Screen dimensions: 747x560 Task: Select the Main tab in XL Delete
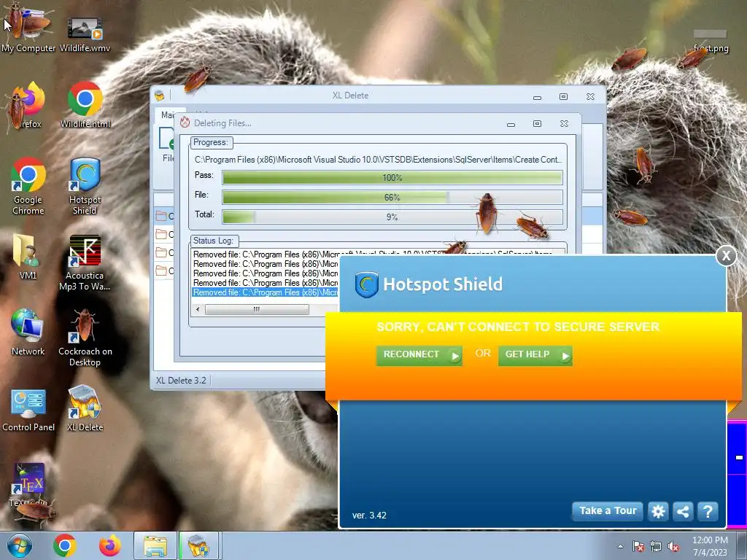(x=167, y=114)
